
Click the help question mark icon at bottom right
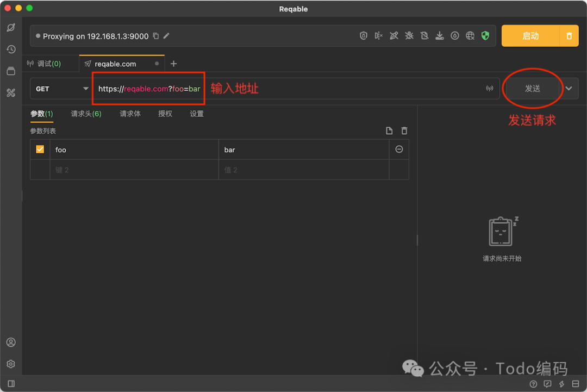point(533,383)
